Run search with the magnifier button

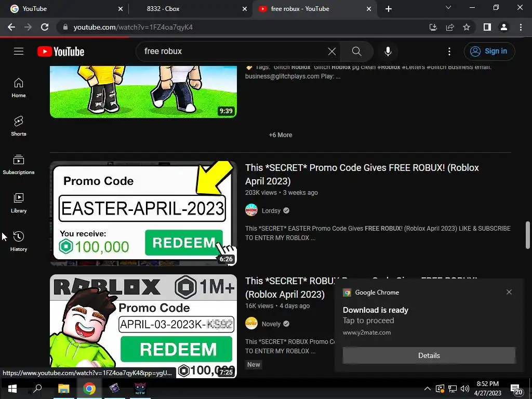[x=356, y=51]
